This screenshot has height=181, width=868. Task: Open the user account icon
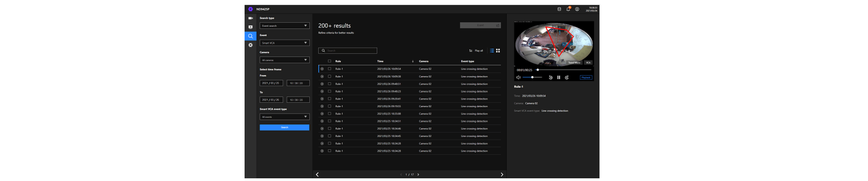coord(577,9)
